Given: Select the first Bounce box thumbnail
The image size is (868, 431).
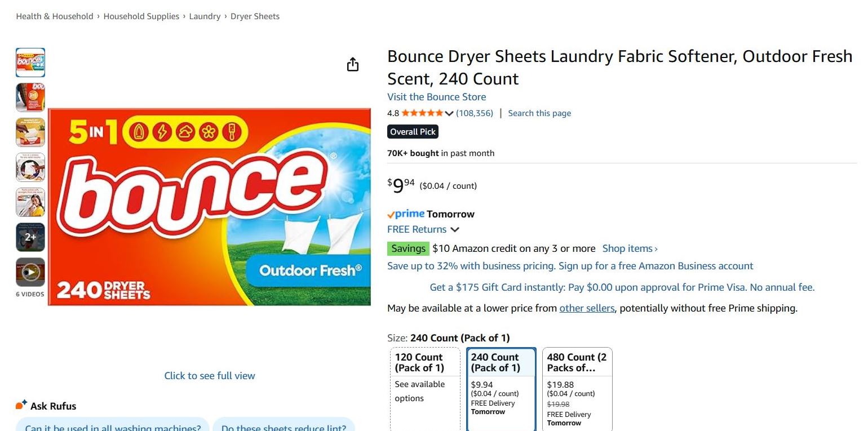Looking at the screenshot, I should (x=30, y=63).
